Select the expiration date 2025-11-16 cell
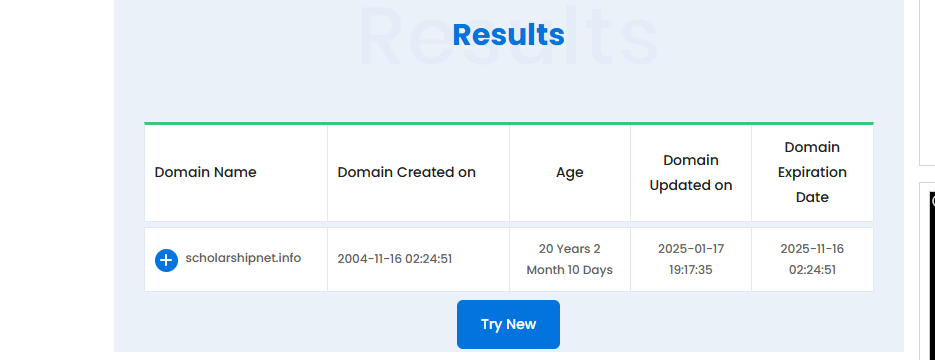The width and height of the screenshot is (935, 360). (x=812, y=259)
